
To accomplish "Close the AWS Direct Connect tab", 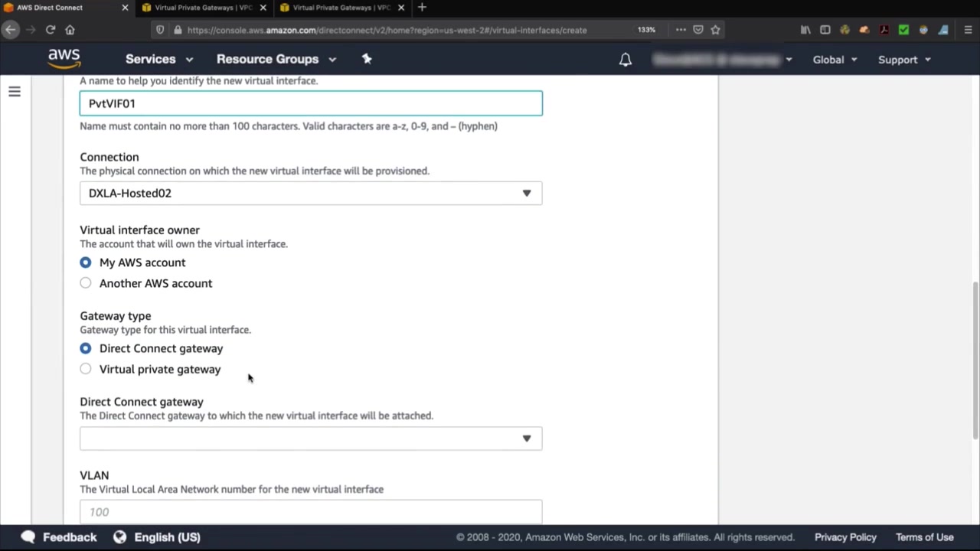I will tap(125, 8).
